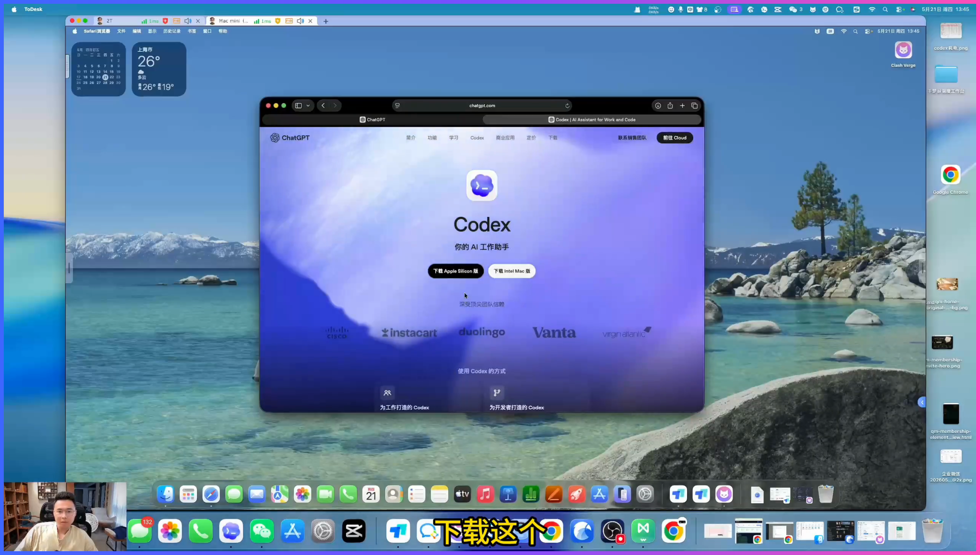Open WeChat in the local Dock
This screenshot has width=980, height=555.
(262, 531)
